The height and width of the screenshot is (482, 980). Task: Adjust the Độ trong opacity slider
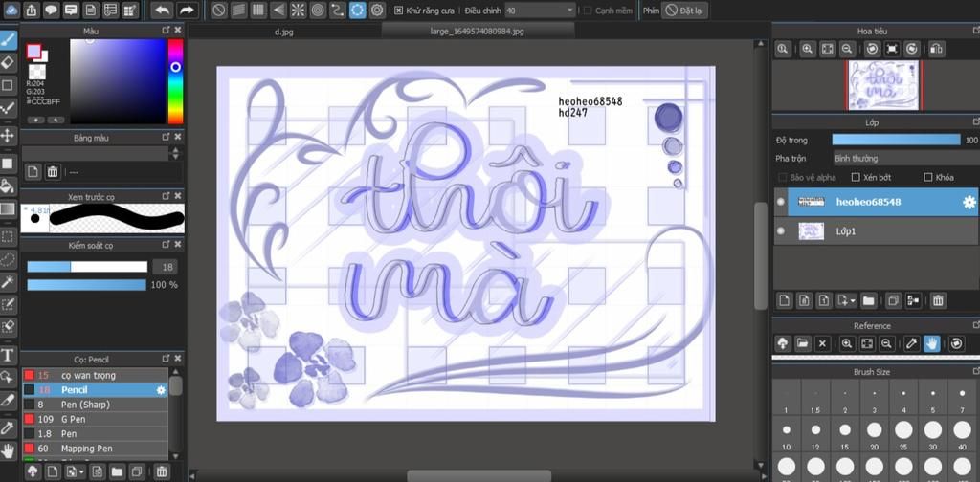[x=896, y=140]
